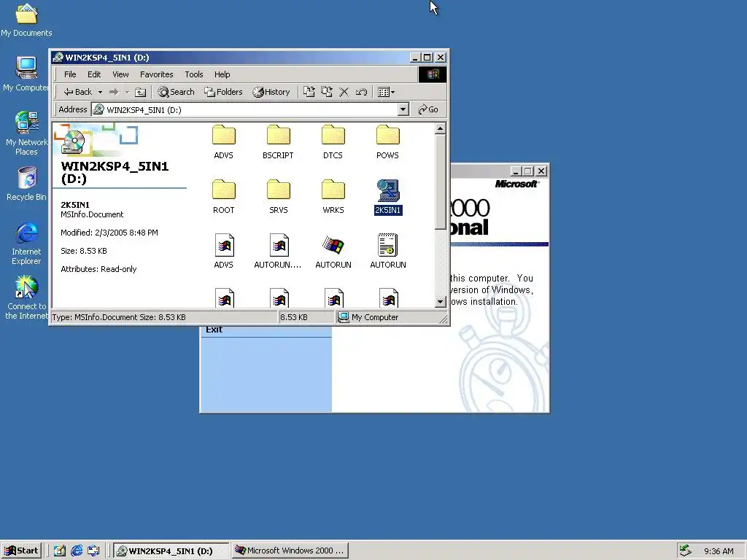Viewport: 747px width, 560px height.
Task: Click the Copy To toolbar icon
Action: [x=326, y=92]
